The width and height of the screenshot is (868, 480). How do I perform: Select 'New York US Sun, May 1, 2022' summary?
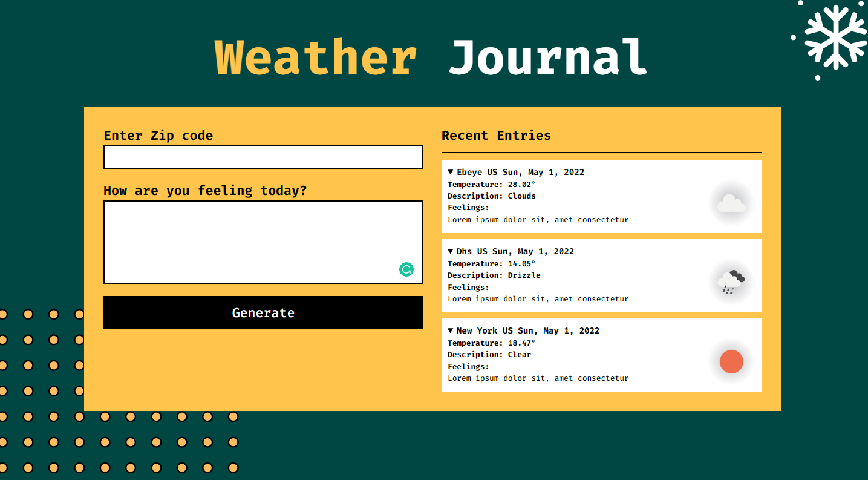tap(523, 330)
